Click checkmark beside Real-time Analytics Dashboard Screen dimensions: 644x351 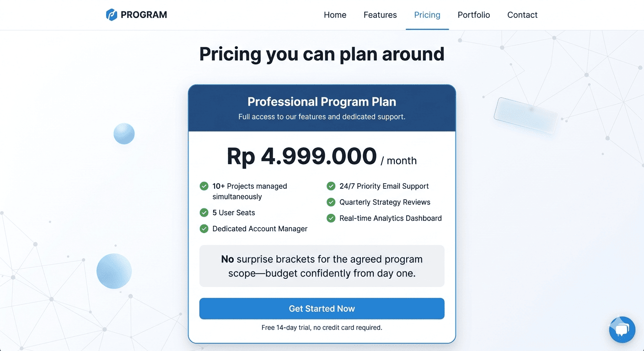331,218
